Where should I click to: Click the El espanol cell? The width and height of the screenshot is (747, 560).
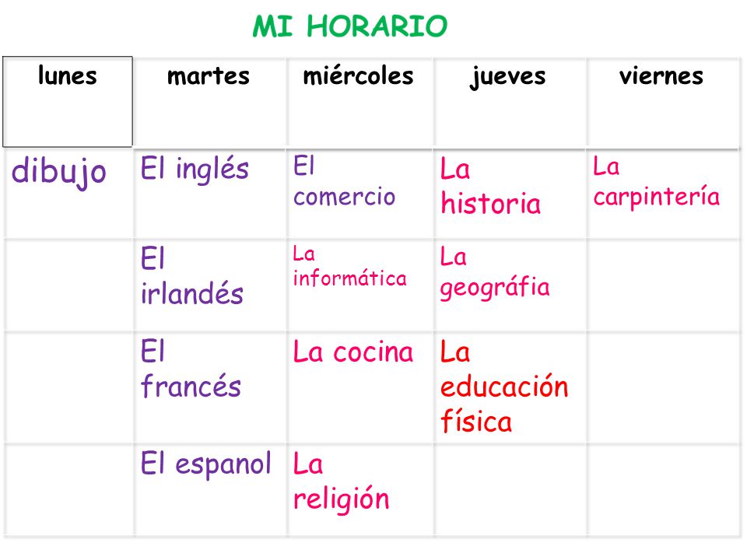210,490
